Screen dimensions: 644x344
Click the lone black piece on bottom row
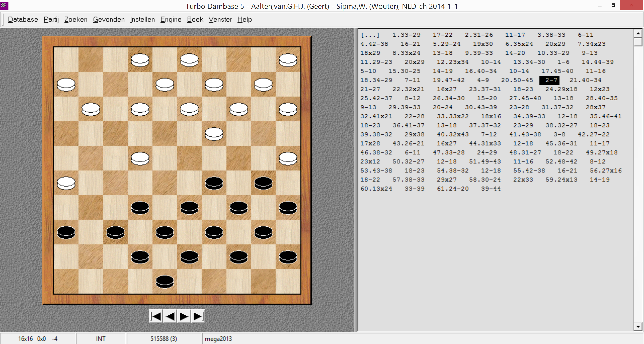[x=164, y=281]
